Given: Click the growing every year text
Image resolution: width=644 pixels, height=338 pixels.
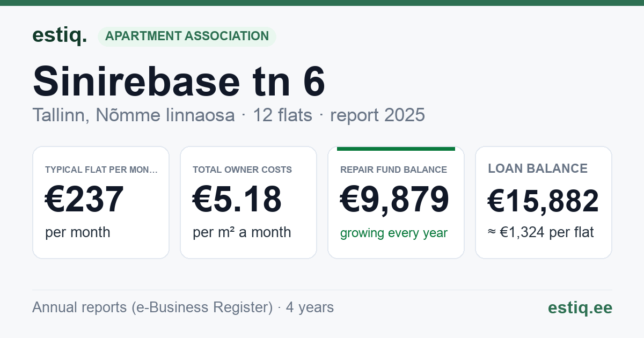Looking at the screenshot, I should point(394,233).
